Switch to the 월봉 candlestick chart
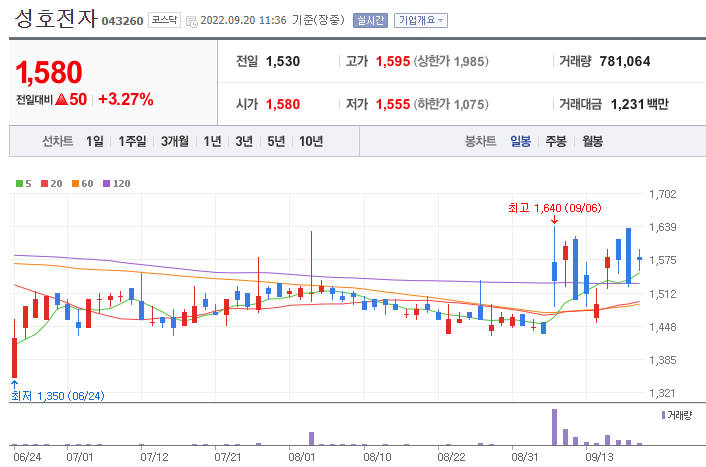The height and width of the screenshot is (467, 706). 592,141
